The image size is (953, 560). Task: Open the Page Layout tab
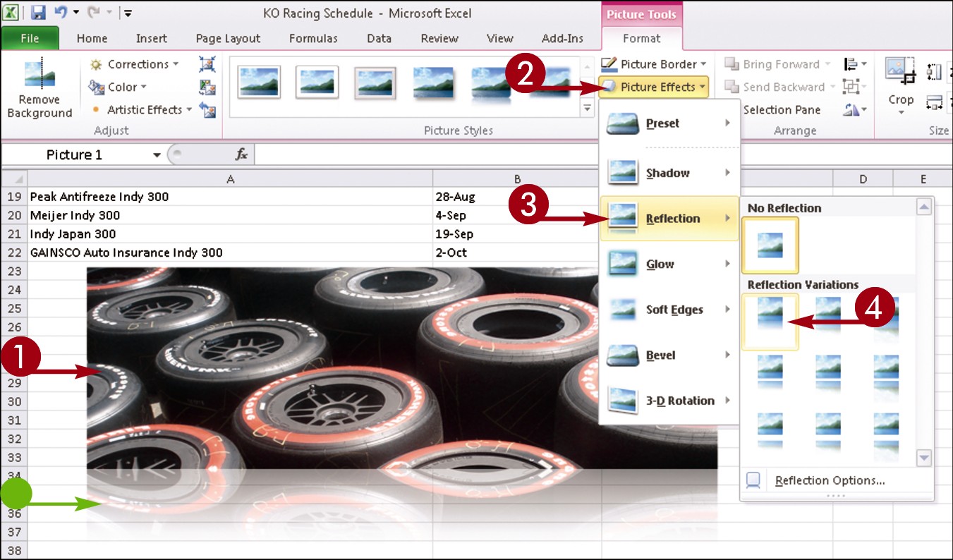coord(228,38)
